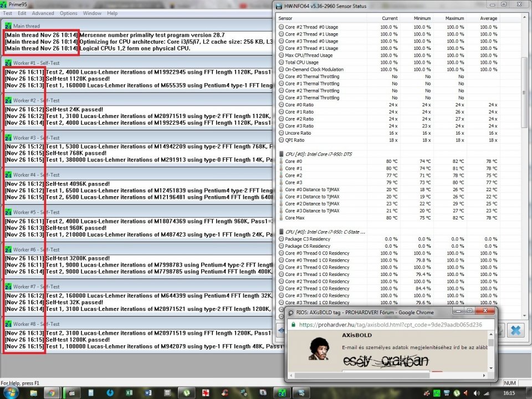This screenshot has width=532, height=399.
Task: Click the Average column header in HWiNFO64
Action: click(483, 18)
